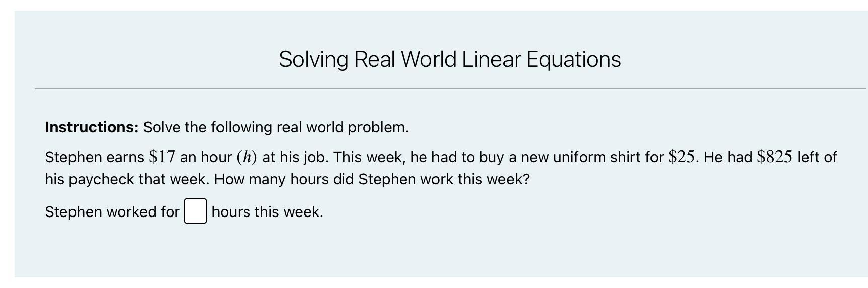Image resolution: width=868 pixels, height=288 pixels.
Task: Click 'hours this week.' after the box
Action: click(x=267, y=212)
